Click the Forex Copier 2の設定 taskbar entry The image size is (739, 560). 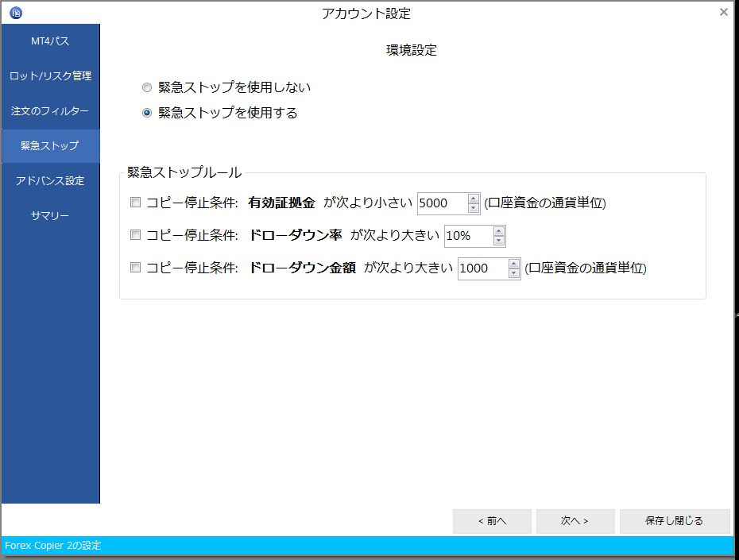[50, 546]
